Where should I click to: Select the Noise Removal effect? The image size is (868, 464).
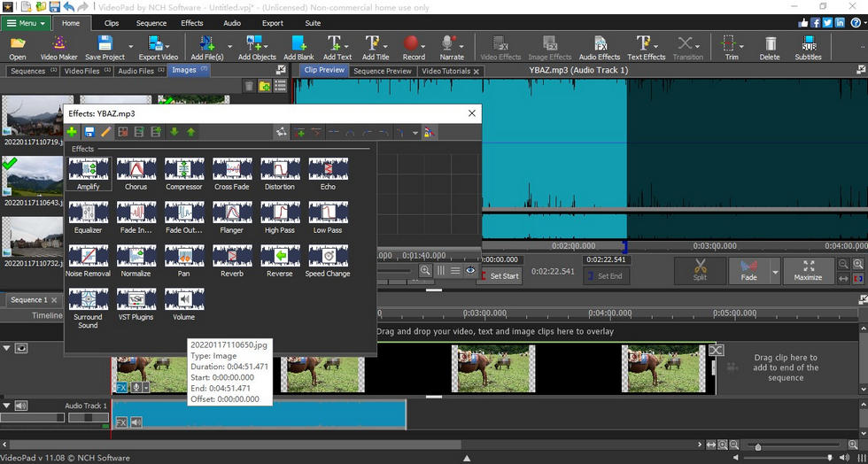[x=89, y=261]
